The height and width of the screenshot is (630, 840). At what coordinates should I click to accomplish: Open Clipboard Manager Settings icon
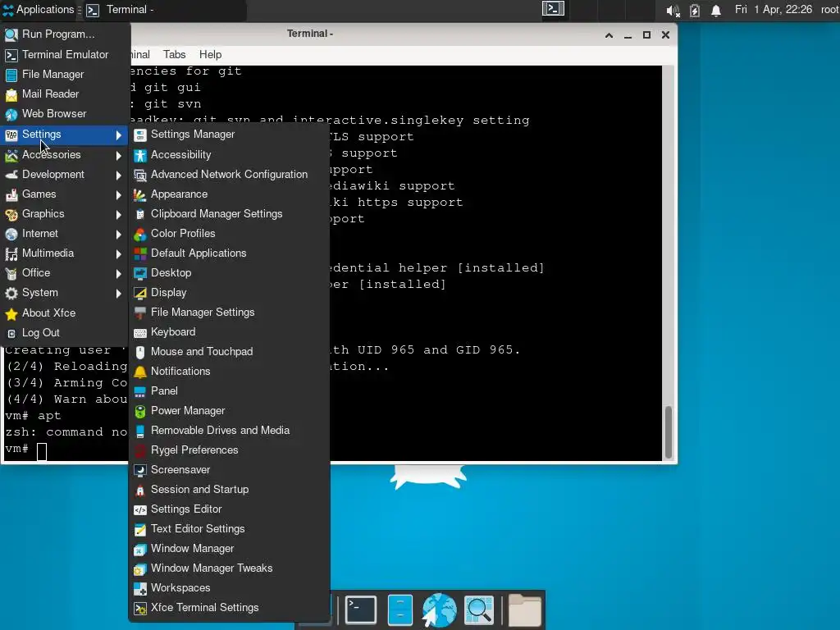pyautogui.click(x=139, y=214)
